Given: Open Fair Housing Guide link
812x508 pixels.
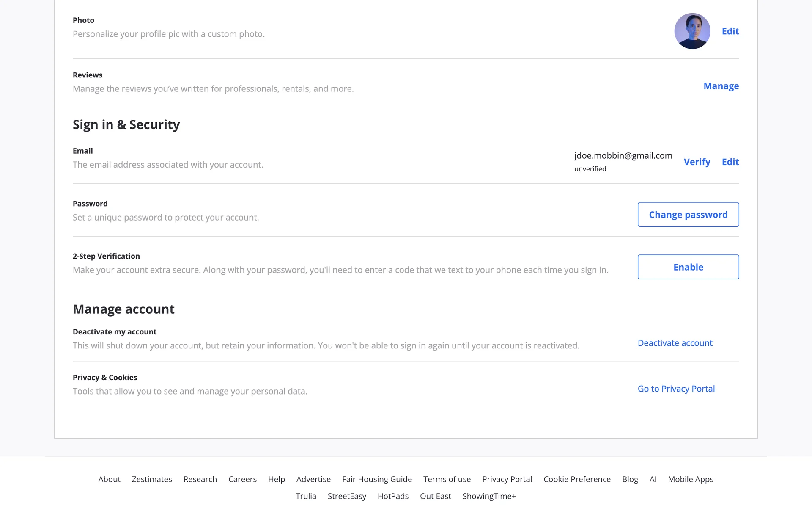Looking at the screenshot, I should pyautogui.click(x=377, y=479).
